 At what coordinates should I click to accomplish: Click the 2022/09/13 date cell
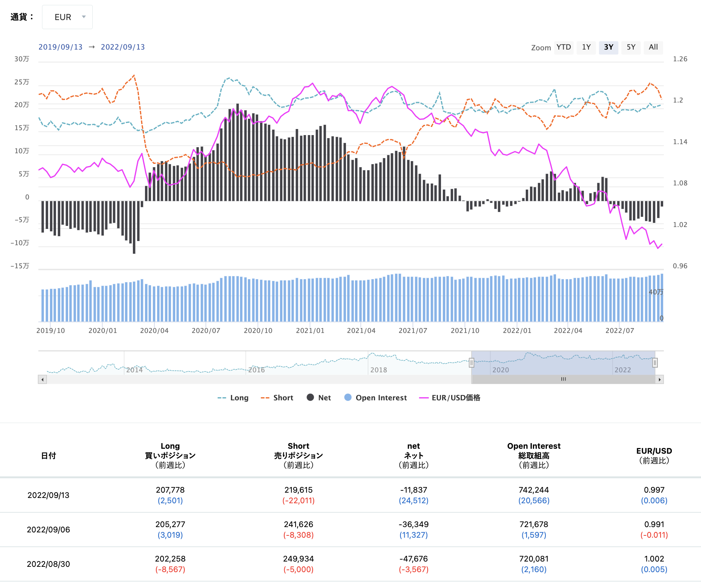(48, 495)
